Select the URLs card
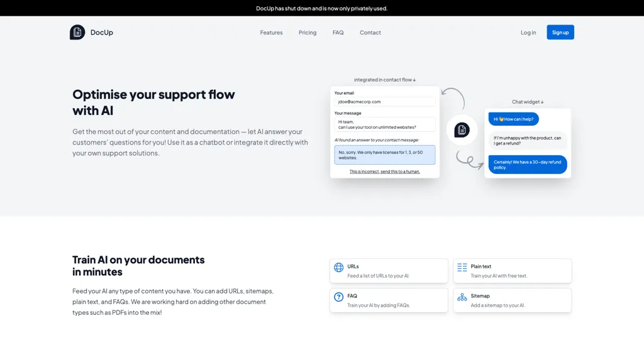644x362 pixels. [389, 271]
